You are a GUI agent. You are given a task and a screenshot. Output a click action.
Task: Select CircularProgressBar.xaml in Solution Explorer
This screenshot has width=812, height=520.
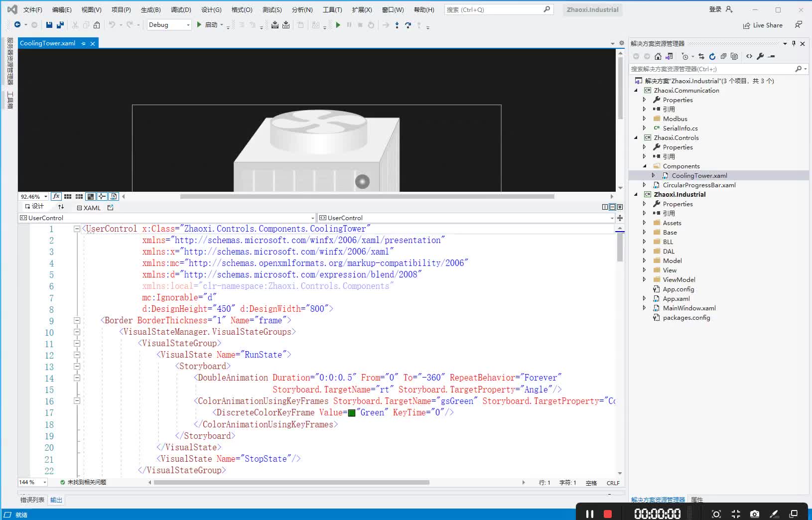pyautogui.click(x=699, y=185)
